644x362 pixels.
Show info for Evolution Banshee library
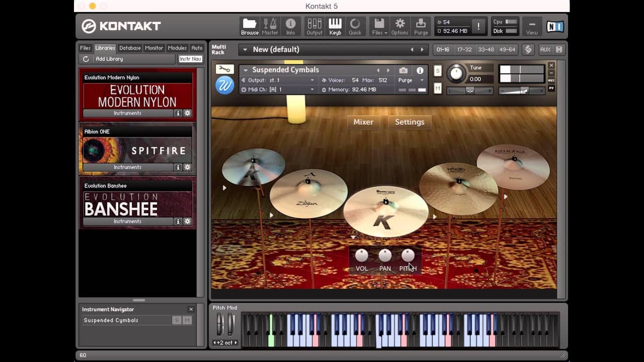pyautogui.click(x=178, y=221)
